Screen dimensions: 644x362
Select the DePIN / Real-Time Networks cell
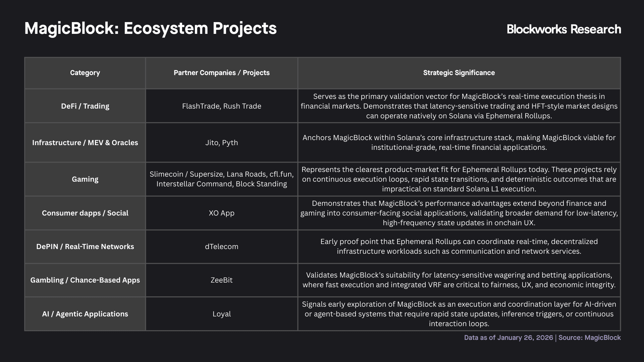(x=85, y=246)
